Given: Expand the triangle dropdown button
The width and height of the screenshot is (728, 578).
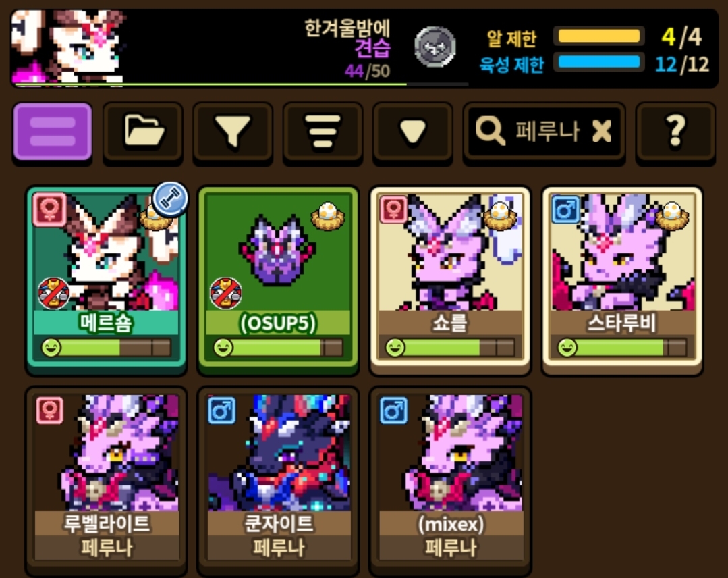Looking at the screenshot, I should [x=413, y=132].
